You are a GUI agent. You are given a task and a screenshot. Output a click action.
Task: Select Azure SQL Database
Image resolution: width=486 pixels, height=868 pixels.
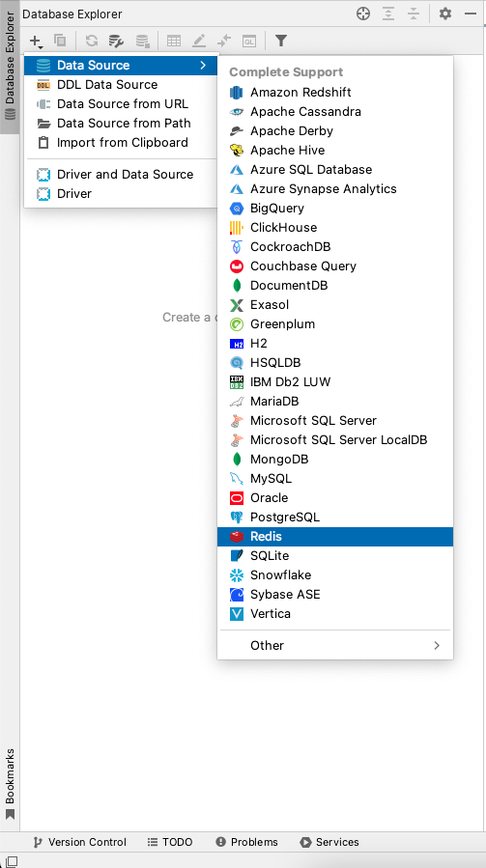pyautogui.click(x=335, y=169)
